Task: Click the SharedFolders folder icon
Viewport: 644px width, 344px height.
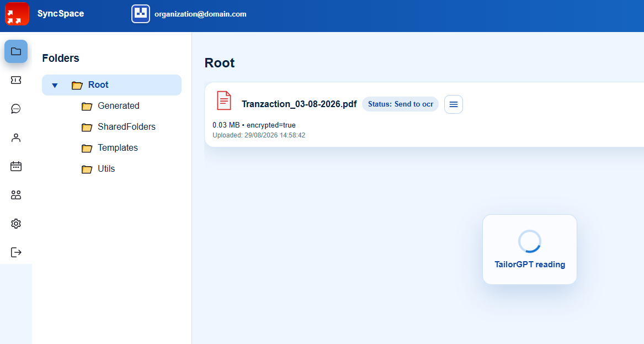Action: point(87,128)
